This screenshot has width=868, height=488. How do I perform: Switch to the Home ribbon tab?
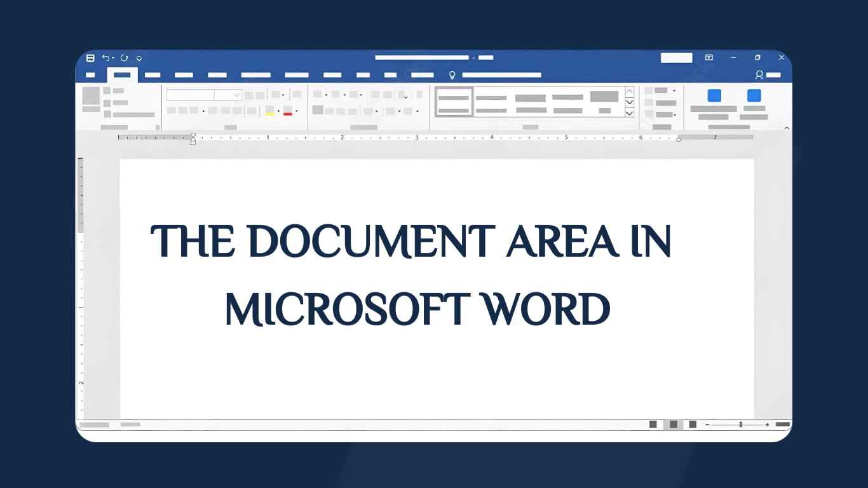[x=122, y=74]
